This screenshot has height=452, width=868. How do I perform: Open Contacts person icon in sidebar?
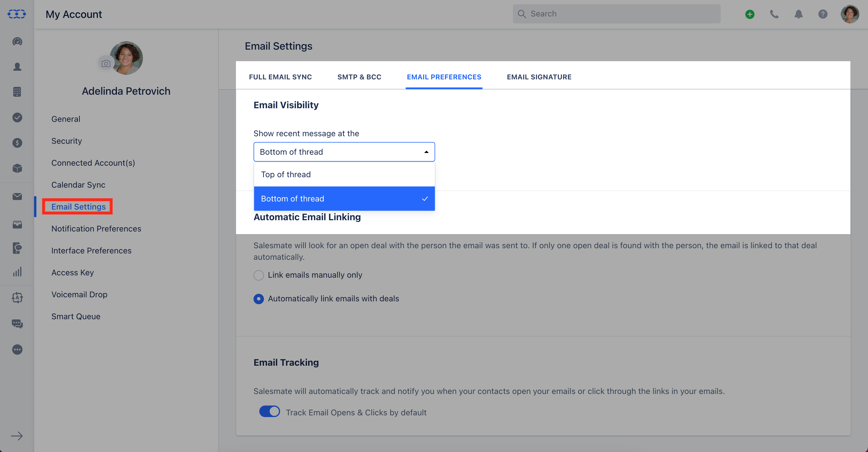(x=17, y=67)
